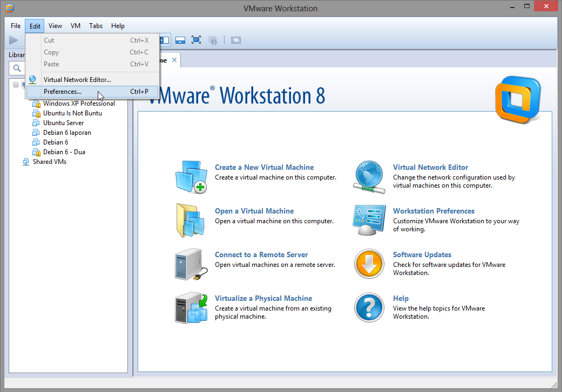Click the Connect to a Remote Server icon
Image resolution: width=562 pixels, height=392 pixels.
click(x=192, y=264)
